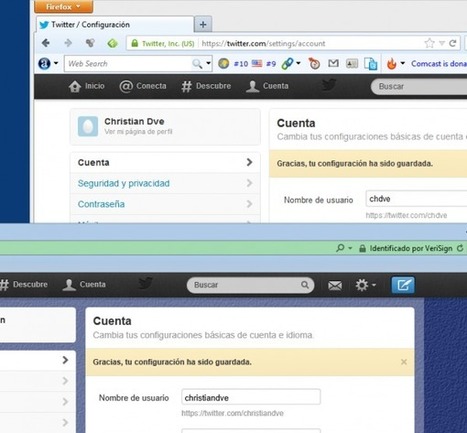Viewport: 467px width, 433px height.
Task: Click the gray image toolbar icon
Action: coord(352,63)
